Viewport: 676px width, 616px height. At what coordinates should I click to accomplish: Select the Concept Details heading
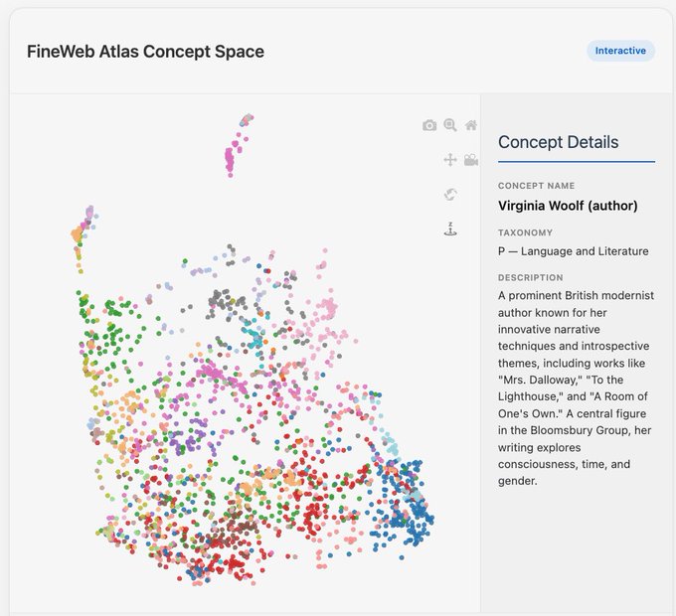tap(558, 142)
